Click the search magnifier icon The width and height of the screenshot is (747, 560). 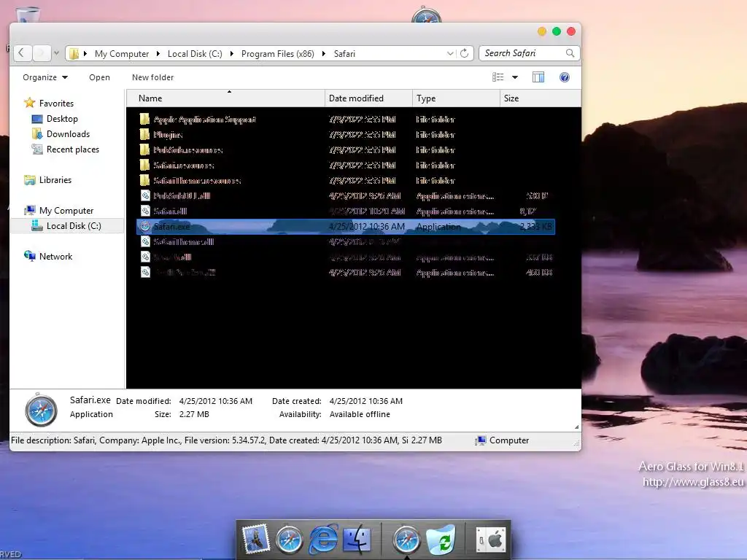[x=570, y=53]
